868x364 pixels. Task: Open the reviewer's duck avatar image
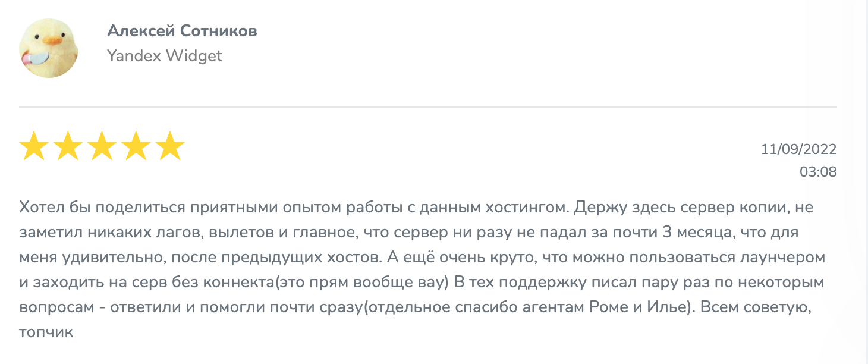point(49,48)
